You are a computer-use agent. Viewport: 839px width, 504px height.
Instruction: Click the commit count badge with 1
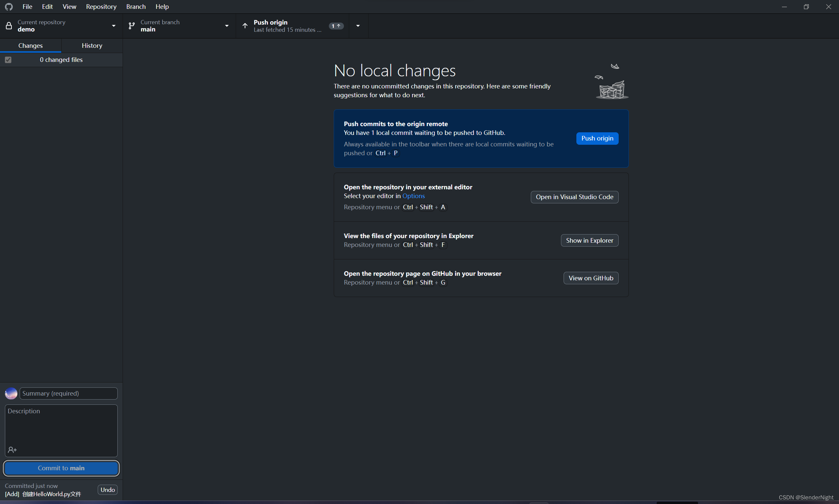point(336,26)
